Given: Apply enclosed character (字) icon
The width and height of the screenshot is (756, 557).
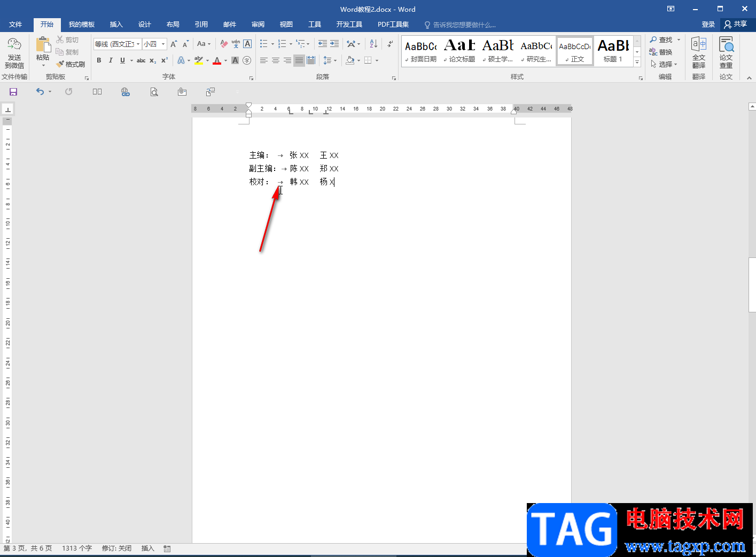Looking at the screenshot, I should click(247, 60).
